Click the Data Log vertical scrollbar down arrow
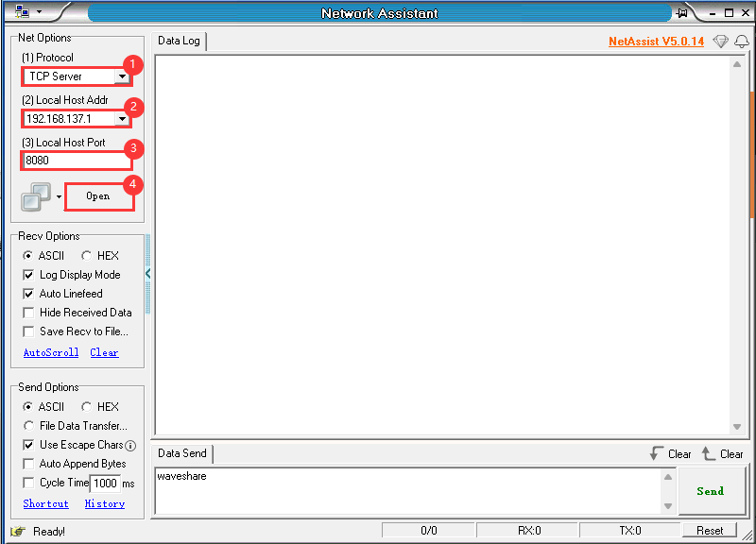Image resolution: width=756 pixels, height=544 pixels. coord(737,427)
